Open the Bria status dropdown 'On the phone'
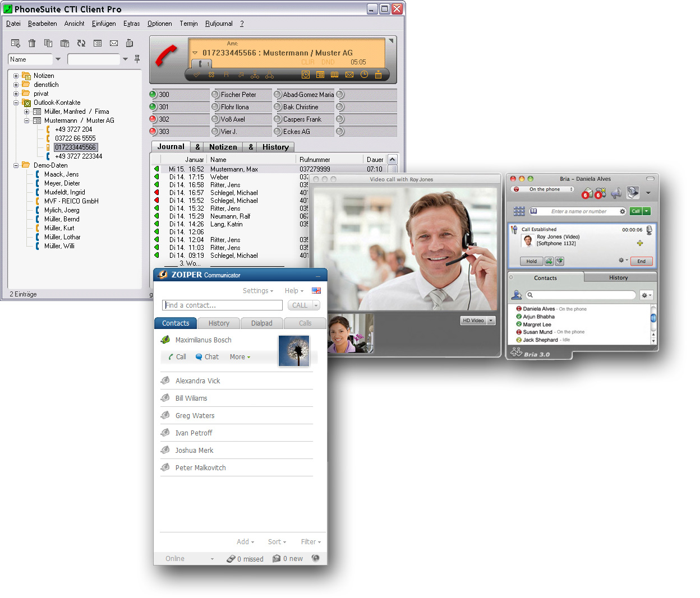Viewport: 700px width, 598px height. tap(543, 189)
